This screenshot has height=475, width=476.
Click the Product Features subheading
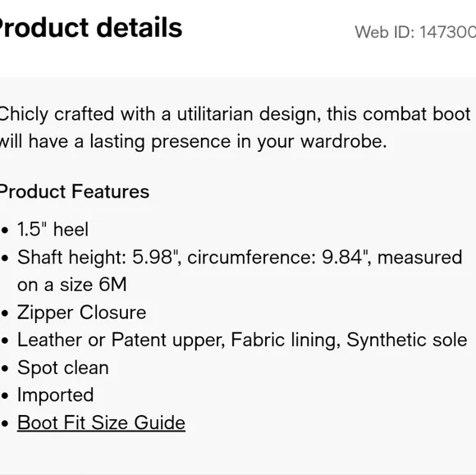coord(75,191)
